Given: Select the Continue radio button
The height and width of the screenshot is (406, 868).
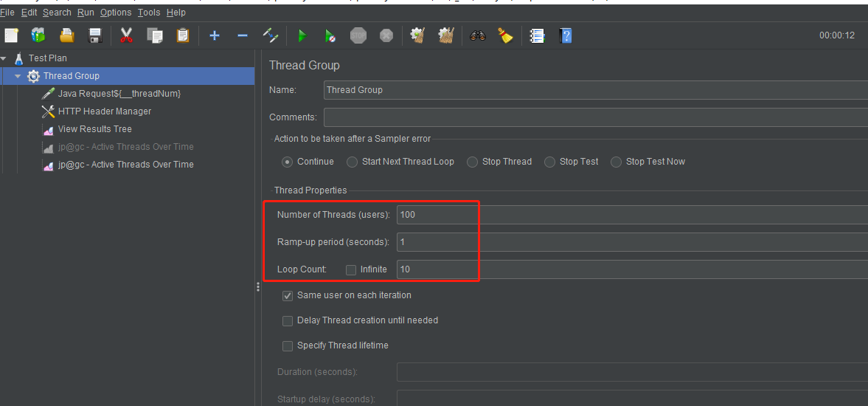Looking at the screenshot, I should point(288,162).
